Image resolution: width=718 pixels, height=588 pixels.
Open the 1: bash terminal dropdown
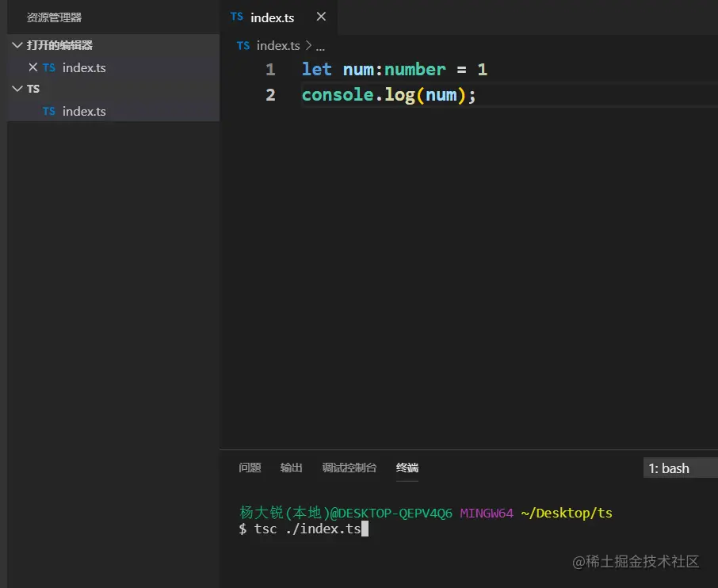tap(681, 468)
